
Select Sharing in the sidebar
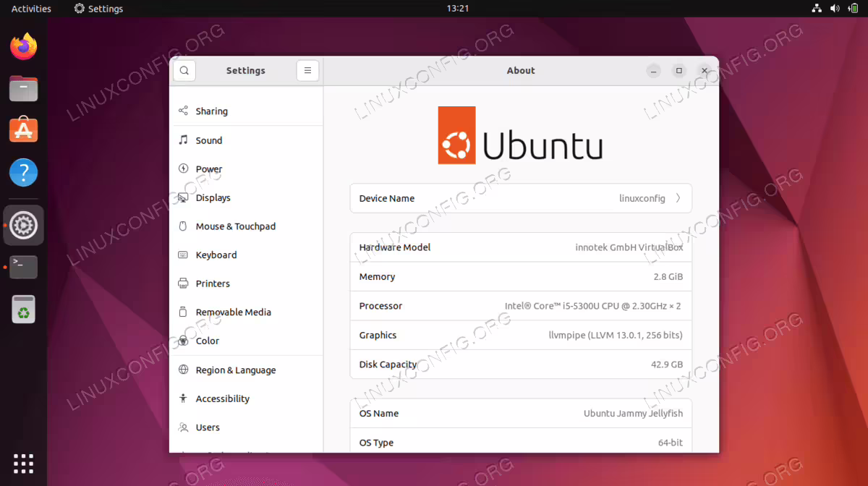pos(246,111)
